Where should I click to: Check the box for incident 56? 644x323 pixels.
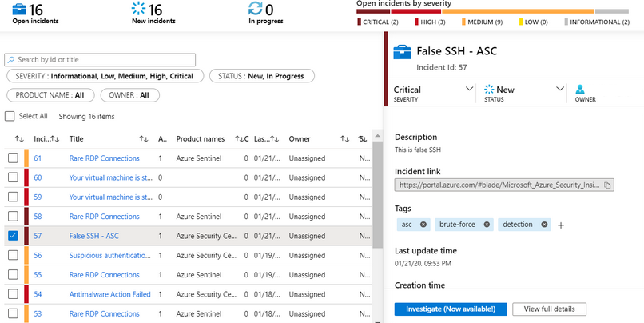13,255
